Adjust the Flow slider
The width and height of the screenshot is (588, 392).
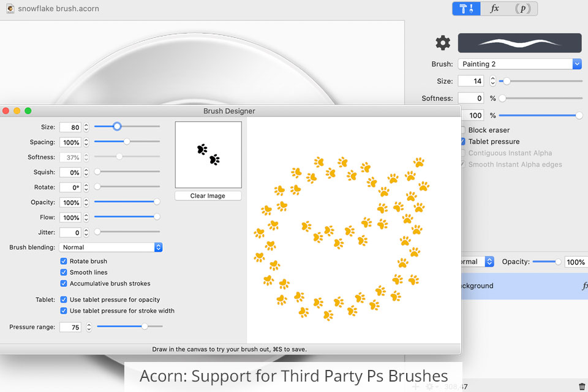pyautogui.click(x=127, y=216)
